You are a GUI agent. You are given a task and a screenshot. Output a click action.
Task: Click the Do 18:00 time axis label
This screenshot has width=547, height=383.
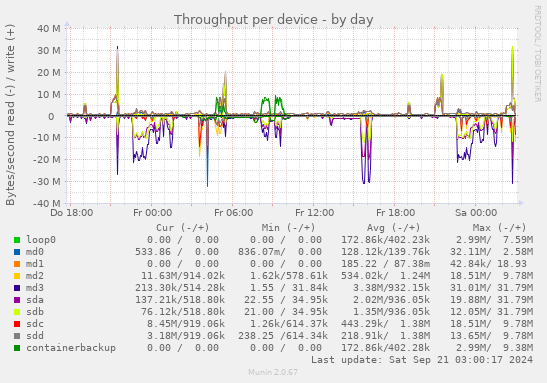pyautogui.click(x=72, y=213)
